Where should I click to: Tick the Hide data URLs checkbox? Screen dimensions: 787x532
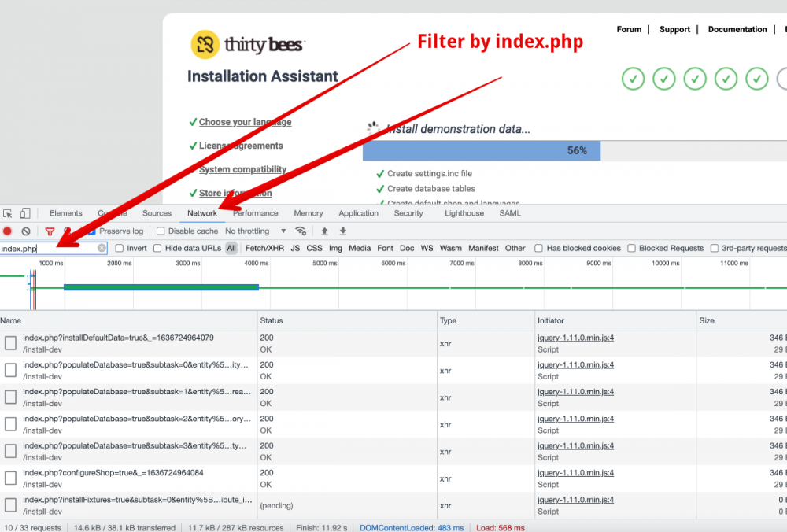coord(158,248)
